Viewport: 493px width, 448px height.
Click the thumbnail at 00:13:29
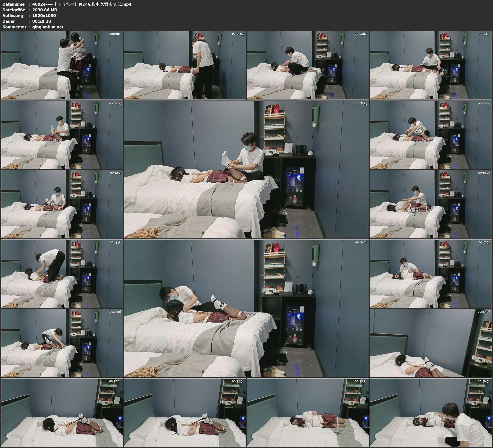click(431, 204)
